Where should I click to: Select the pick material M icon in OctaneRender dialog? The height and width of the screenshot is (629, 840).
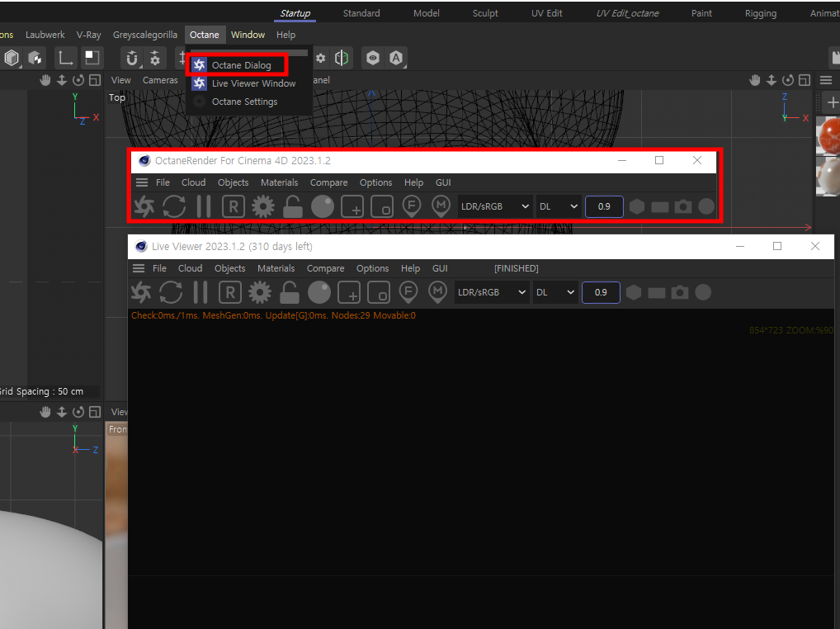click(x=441, y=206)
